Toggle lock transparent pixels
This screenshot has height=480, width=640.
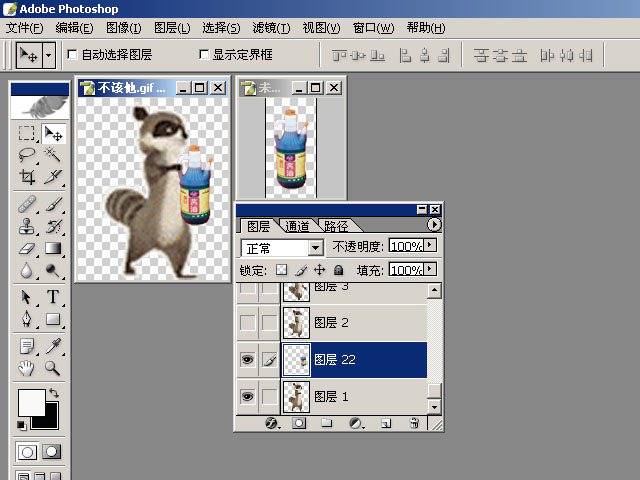(x=281, y=270)
